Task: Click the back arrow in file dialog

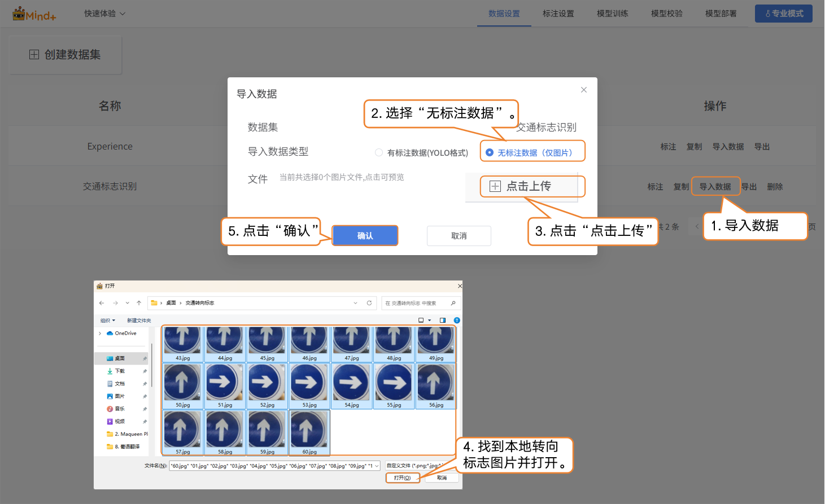Action: point(102,303)
